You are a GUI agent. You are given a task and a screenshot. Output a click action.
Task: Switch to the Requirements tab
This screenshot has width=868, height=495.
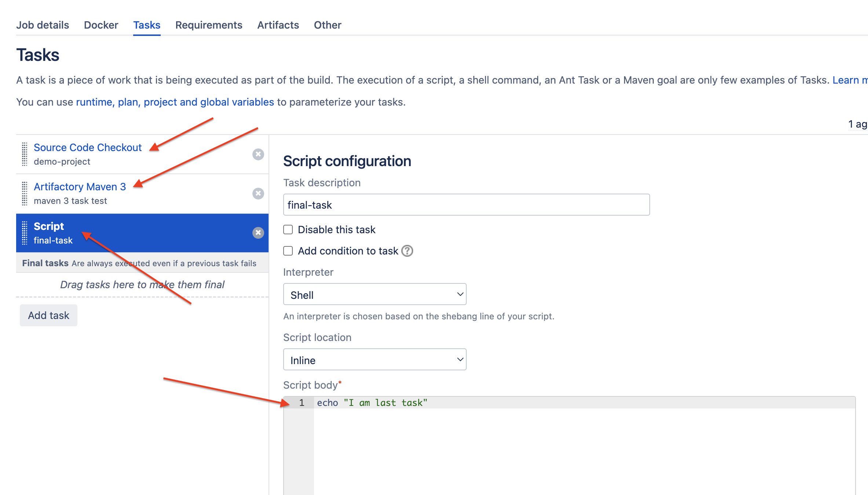coord(208,25)
